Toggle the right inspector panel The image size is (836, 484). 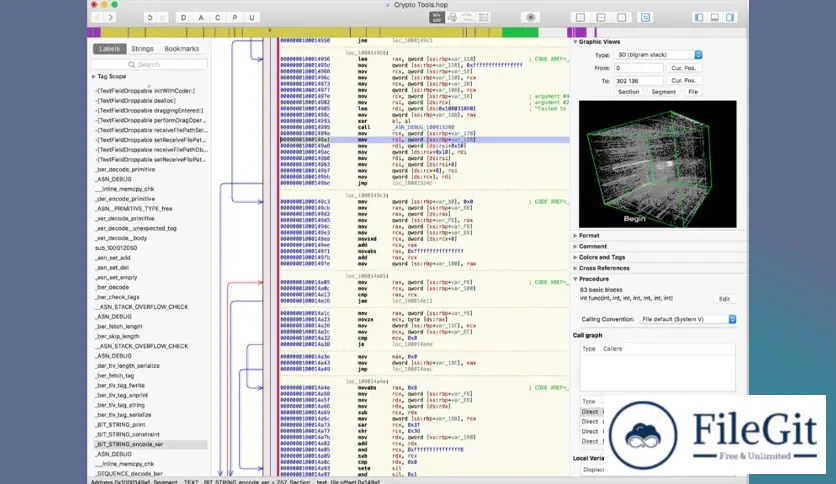pyautogui.click(x=730, y=18)
